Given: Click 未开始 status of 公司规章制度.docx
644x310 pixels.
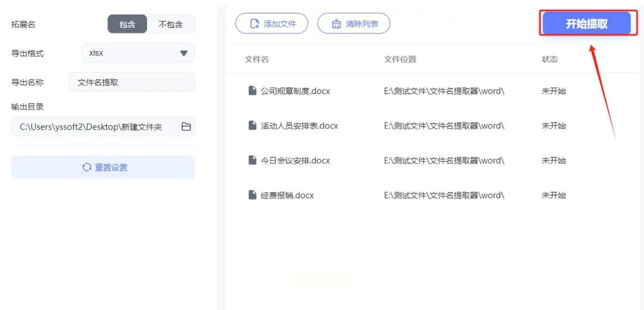Looking at the screenshot, I should (554, 91).
